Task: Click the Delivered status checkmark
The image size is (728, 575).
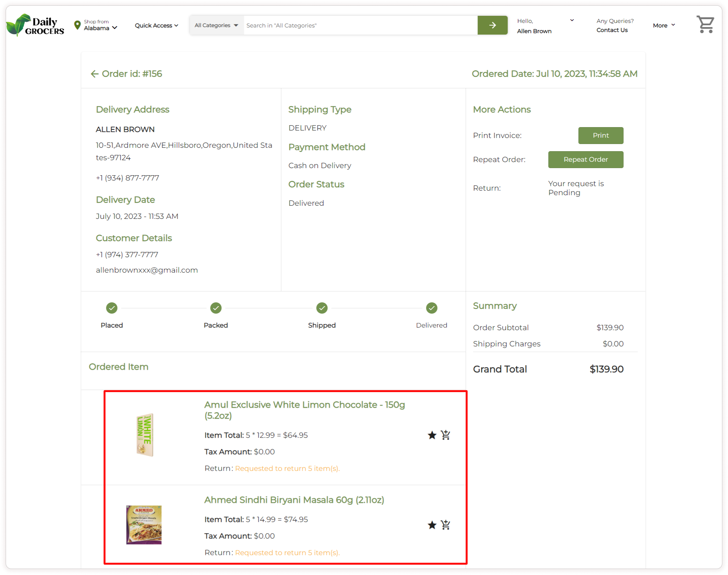Action: (432, 308)
